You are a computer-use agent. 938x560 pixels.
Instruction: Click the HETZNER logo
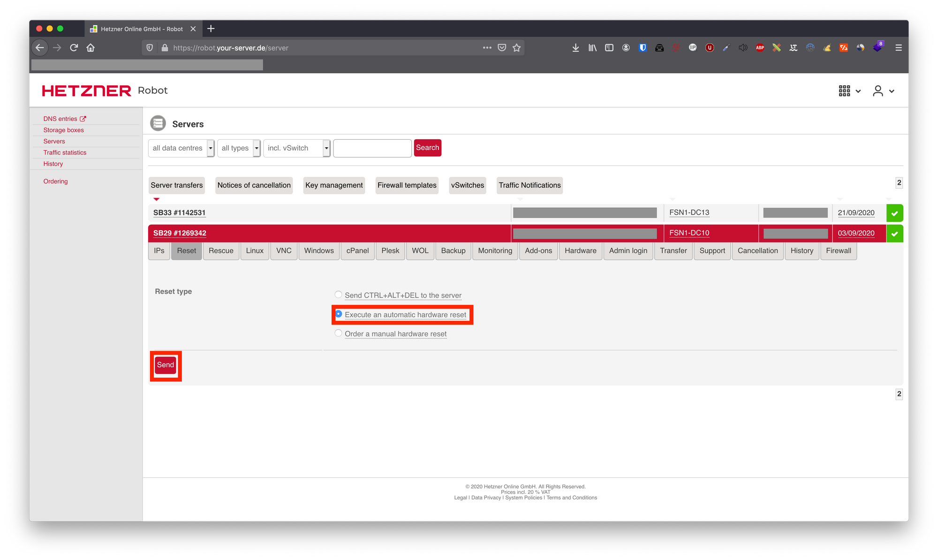(x=87, y=91)
